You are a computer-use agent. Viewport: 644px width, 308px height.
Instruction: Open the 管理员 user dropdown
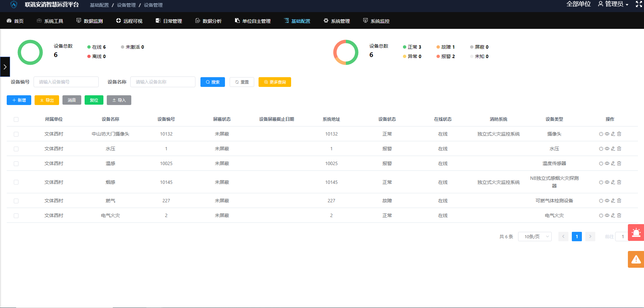pyautogui.click(x=613, y=4)
